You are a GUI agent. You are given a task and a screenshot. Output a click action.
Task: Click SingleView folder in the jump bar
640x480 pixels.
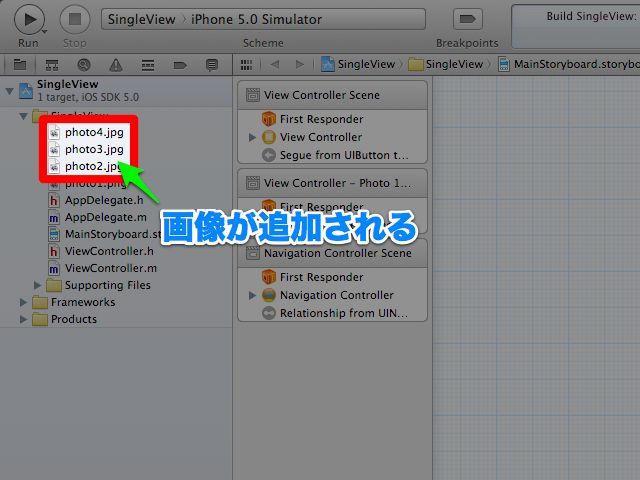(446, 64)
